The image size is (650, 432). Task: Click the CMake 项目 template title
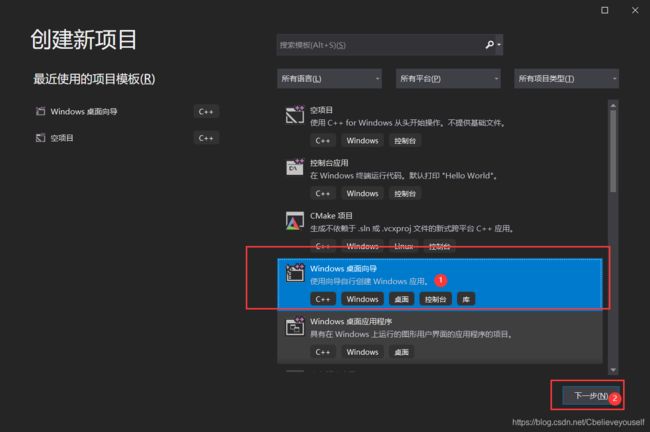click(x=331, y=216)
